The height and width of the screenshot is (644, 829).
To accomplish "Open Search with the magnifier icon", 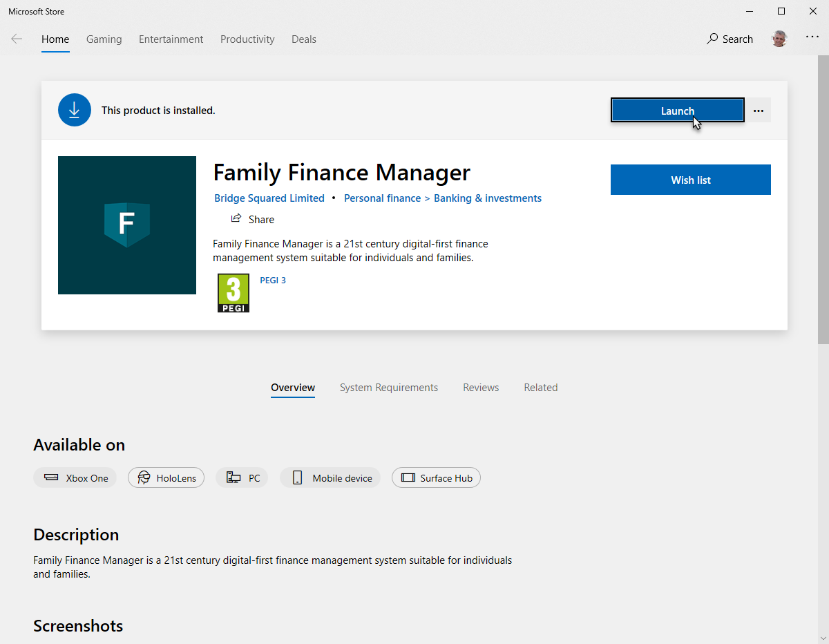I will [x=712, y=39].
